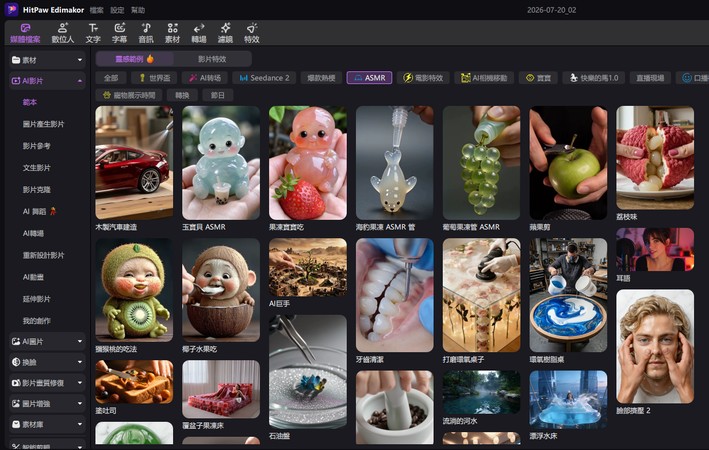
Task: Select the 環氧樹脂桌 resin table template
Action: [568, 295]
